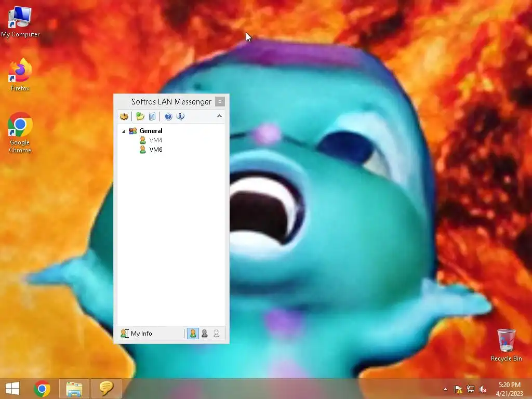Open the Windows Start button
This screenshot has height=399, width=532.
click(x=12, y=389)
